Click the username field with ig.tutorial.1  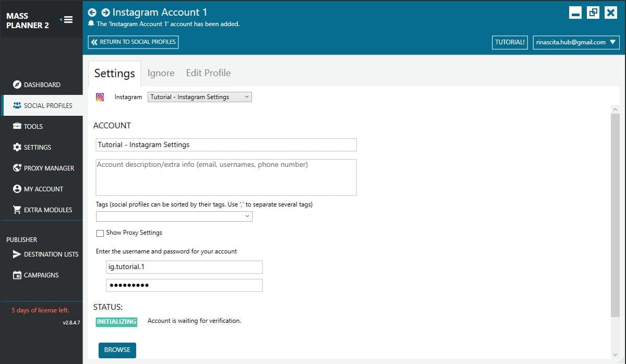(185, 267)
